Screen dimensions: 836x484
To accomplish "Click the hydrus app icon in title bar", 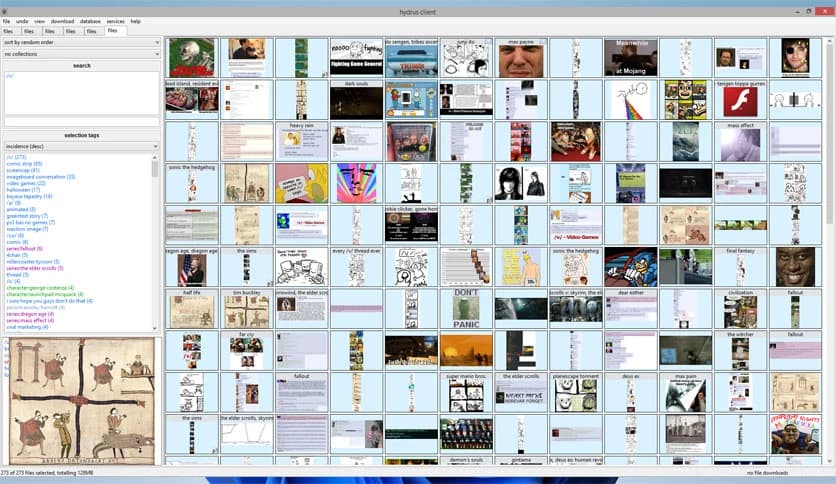I will coord(4,12).
